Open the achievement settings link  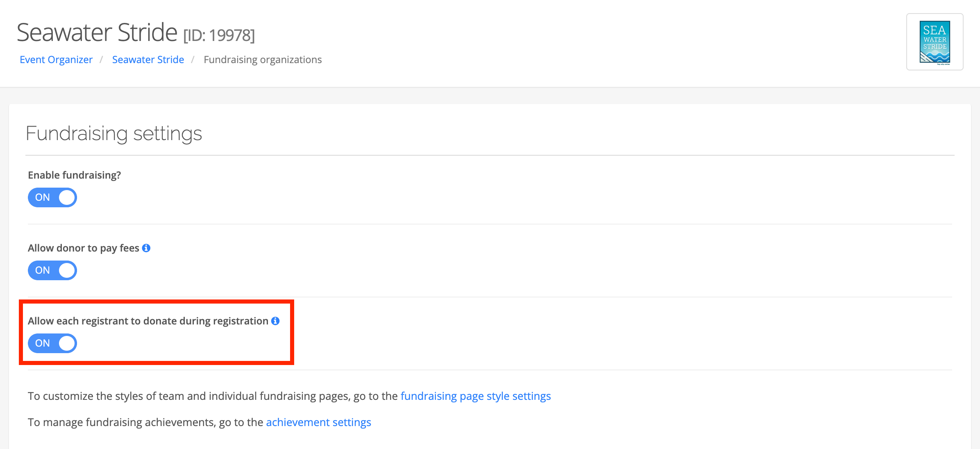(x=318, y=422)
